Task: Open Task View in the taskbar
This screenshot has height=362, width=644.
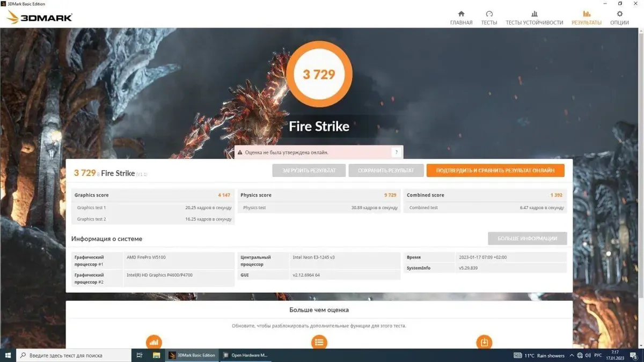Action: point(140,355)
